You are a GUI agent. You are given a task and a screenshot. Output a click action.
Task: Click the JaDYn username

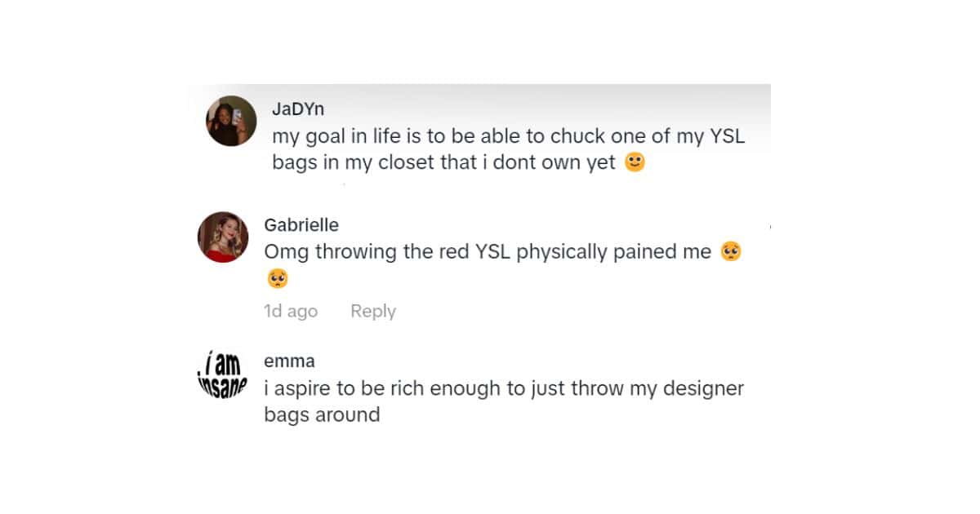pos(297,109)
